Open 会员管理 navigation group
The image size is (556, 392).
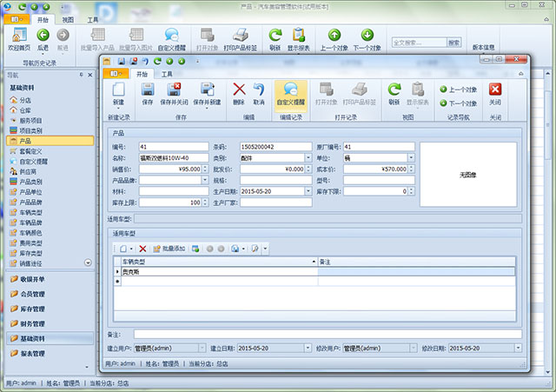point(50,294)
